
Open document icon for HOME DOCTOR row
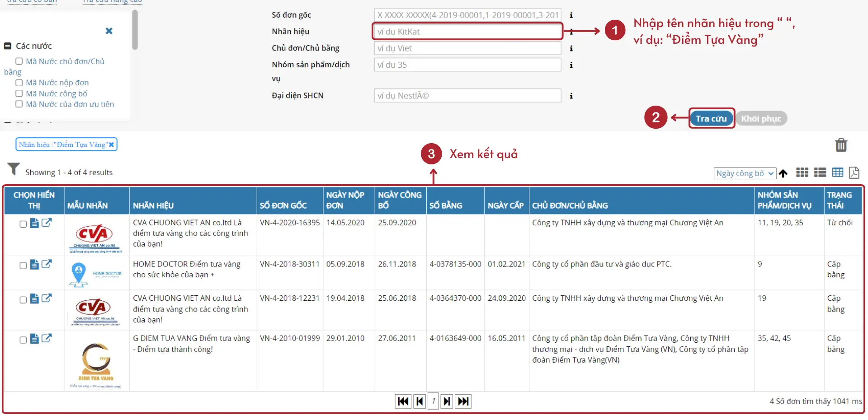click(34, 265)
